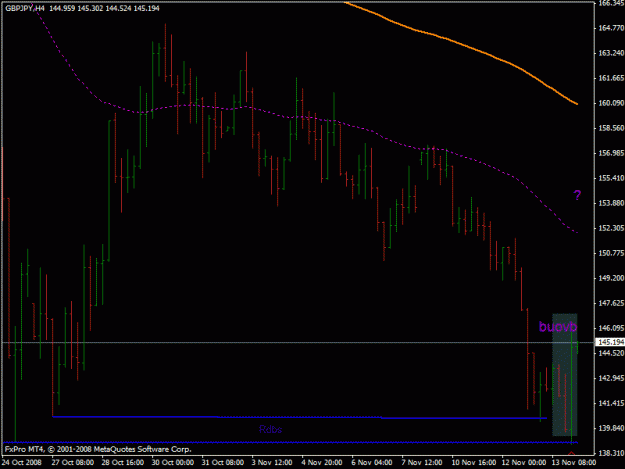Click the '7 Nov 12:00' time label
Viewport: 625px width, 469px height.
click(x=422, y=463)
